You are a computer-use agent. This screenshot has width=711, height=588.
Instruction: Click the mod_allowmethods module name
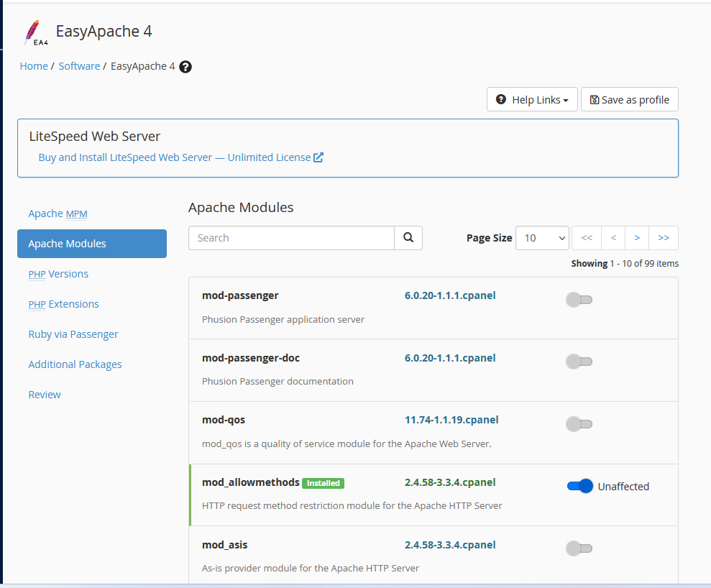[251, 482]
